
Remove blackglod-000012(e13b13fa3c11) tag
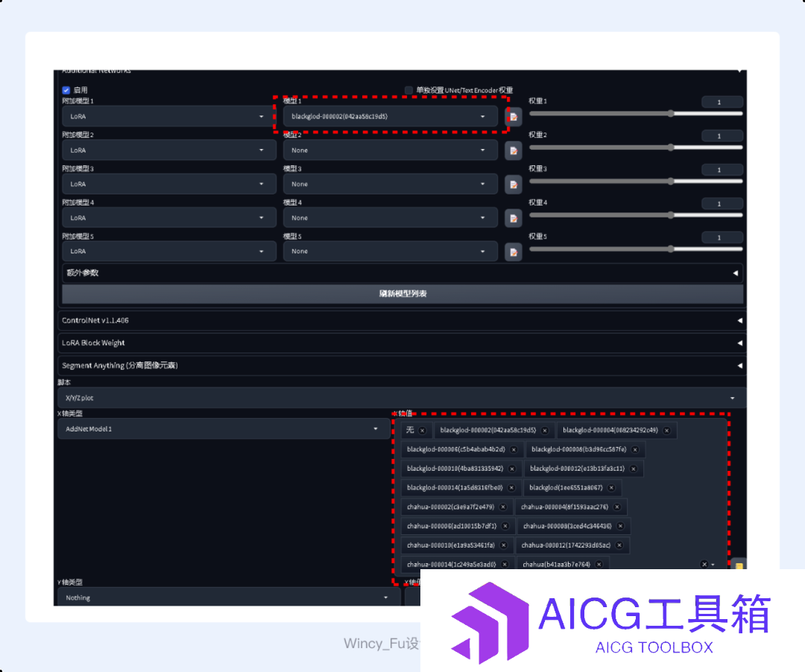coord(634,469)
